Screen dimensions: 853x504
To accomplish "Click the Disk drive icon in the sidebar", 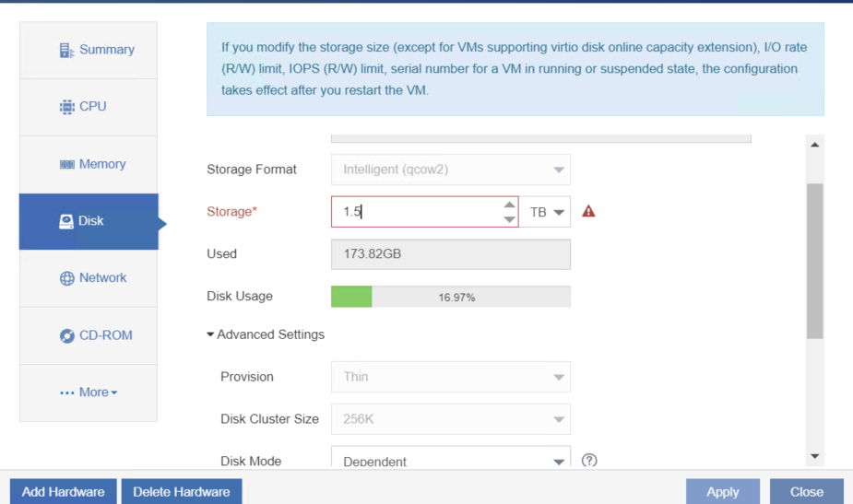I will pyautogui.click(x=65, y=221).
